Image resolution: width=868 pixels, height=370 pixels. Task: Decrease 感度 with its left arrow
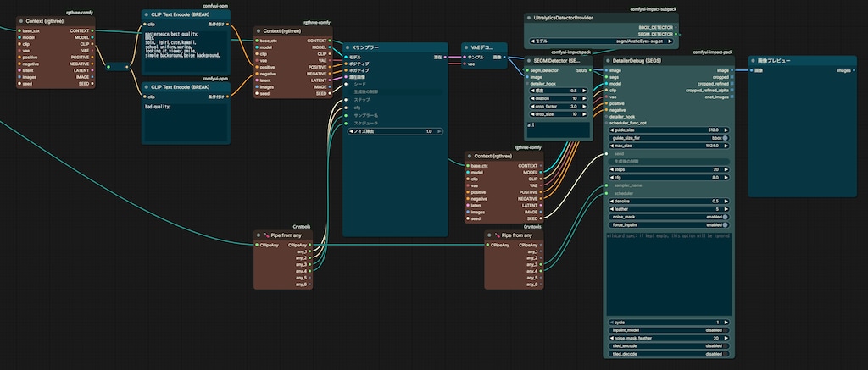(532, 90)
